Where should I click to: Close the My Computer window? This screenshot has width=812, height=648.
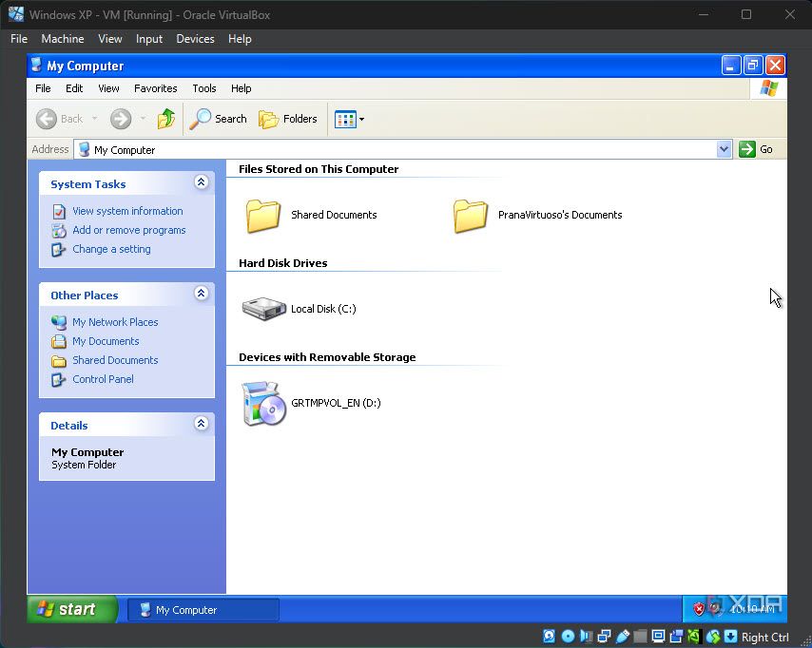(x=775, y=66)
